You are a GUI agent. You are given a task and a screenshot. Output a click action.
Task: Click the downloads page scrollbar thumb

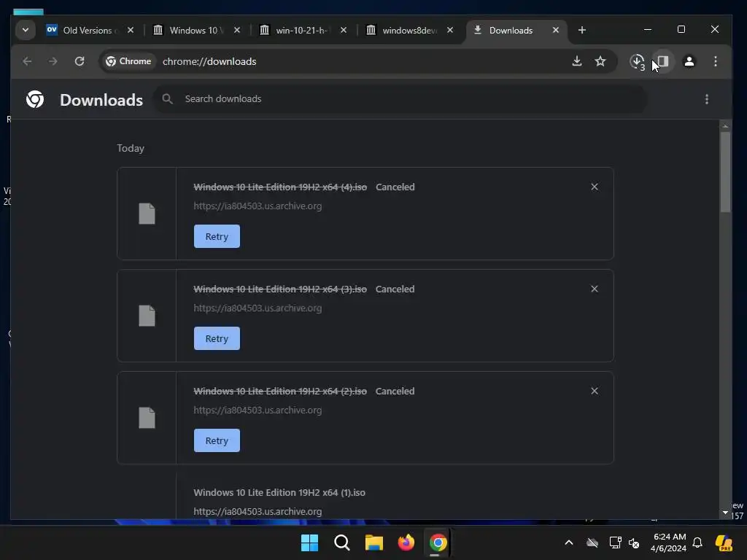click(x=725, y=172)
